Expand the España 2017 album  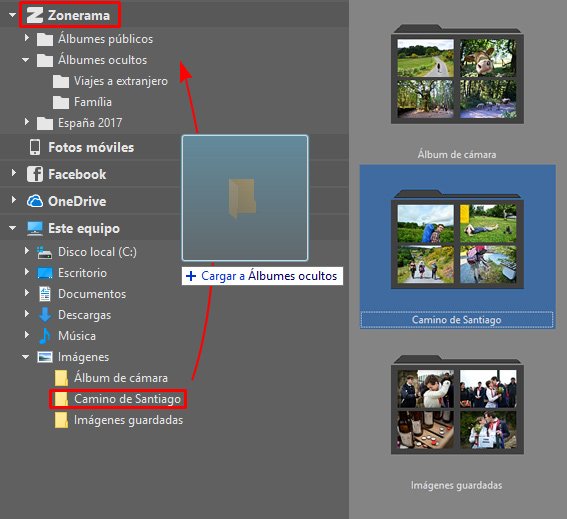click(x=26, y=122)
